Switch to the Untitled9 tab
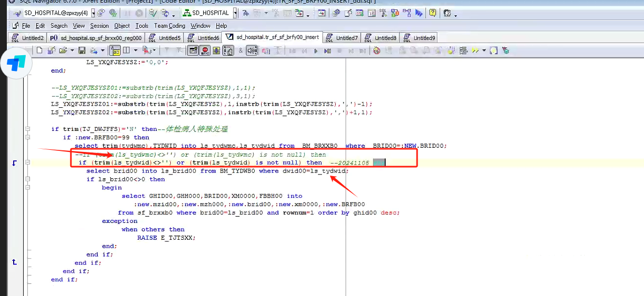 tap(419, 38)
